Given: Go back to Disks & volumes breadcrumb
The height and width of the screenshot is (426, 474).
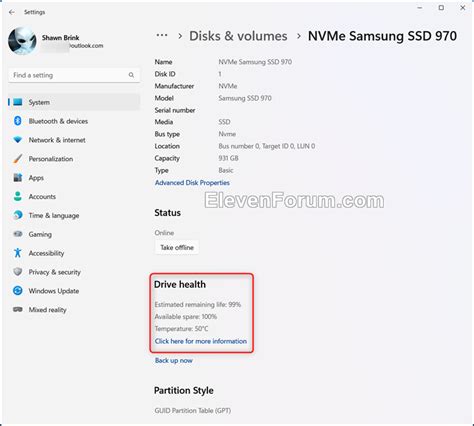Looking at the screenshot, I should click(x=238, y=36).
